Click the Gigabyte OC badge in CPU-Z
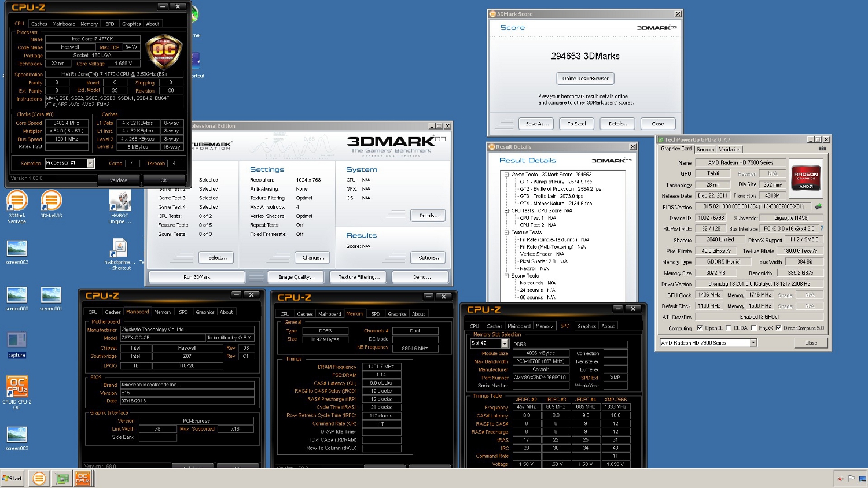 pyautogui.click(x=164, y=53)
